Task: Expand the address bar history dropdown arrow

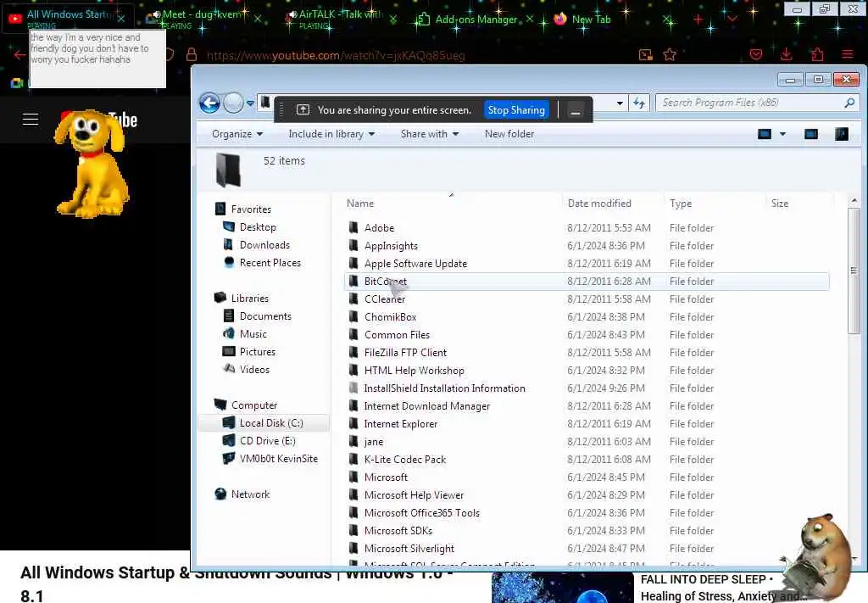Action: click(x=620, y=103)
